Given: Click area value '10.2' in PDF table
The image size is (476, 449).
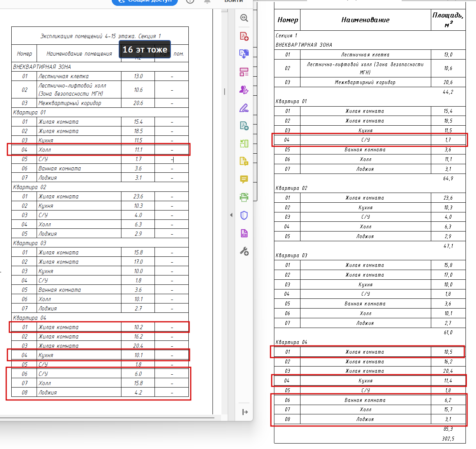Looking at the screenshot, I should pos(138,327).
